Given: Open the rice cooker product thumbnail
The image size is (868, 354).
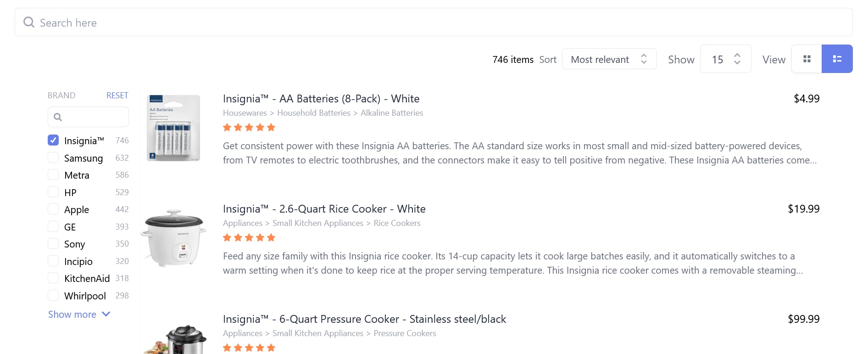Looking at the screenshot, I should pyautogui.click(x=173, y=238).
